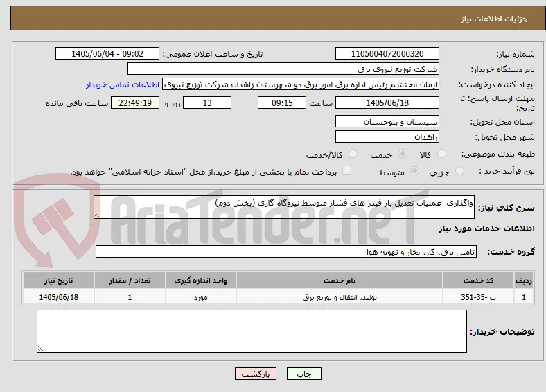Click the general need description text area

tap(284, 207)
